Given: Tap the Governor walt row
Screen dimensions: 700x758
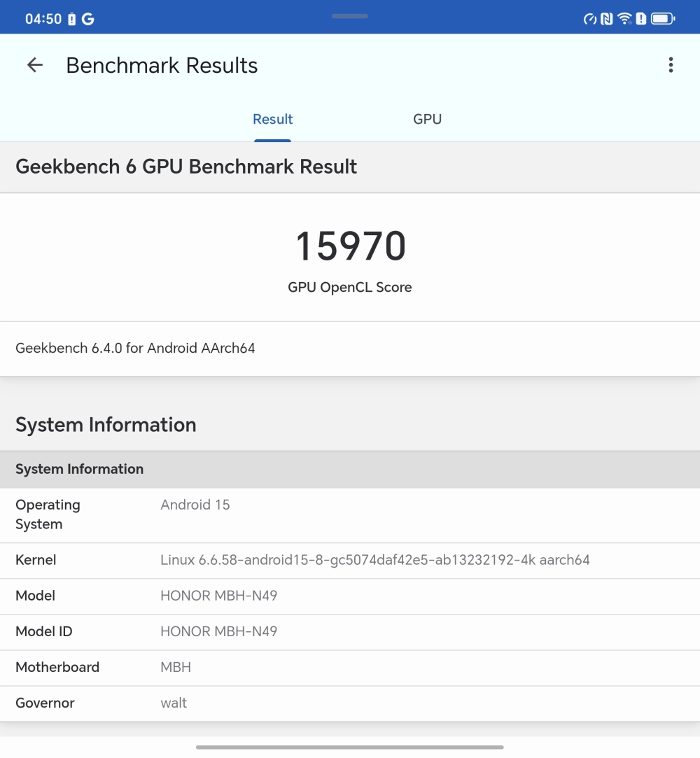Looking at the screenshot, I should 174,703.
